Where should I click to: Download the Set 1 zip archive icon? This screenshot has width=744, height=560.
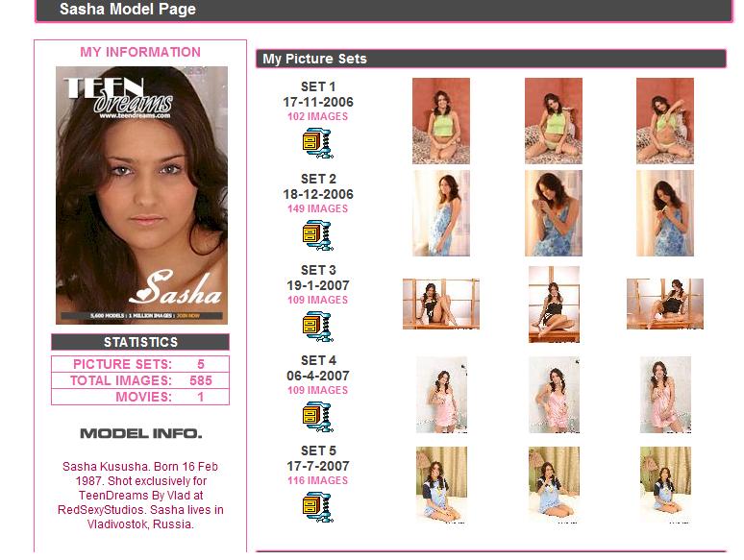(x=317, y=143)
